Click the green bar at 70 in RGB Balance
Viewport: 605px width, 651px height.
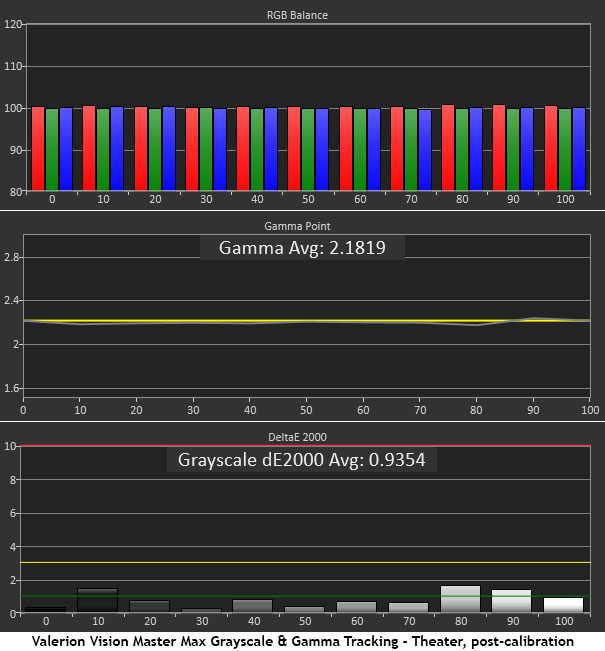411,148
